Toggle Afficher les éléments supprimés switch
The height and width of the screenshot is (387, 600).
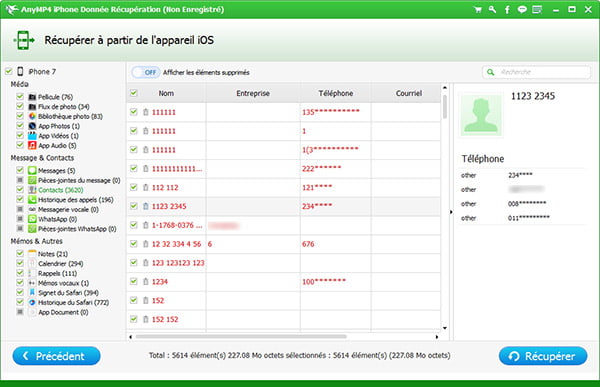click(x=145, y=72)
